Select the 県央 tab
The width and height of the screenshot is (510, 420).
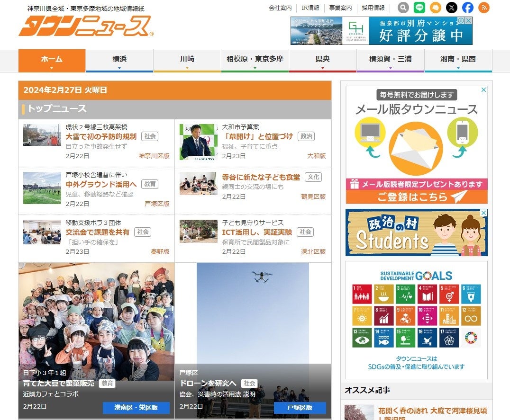point(323,61)
